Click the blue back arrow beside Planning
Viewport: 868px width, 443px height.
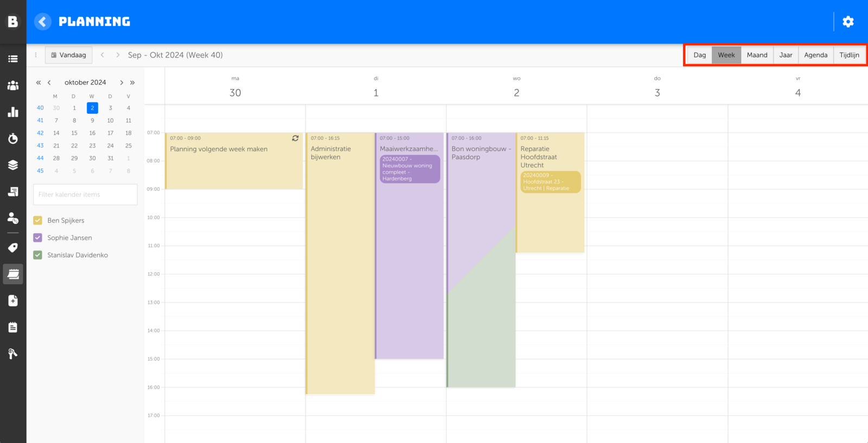pos(43,22)
